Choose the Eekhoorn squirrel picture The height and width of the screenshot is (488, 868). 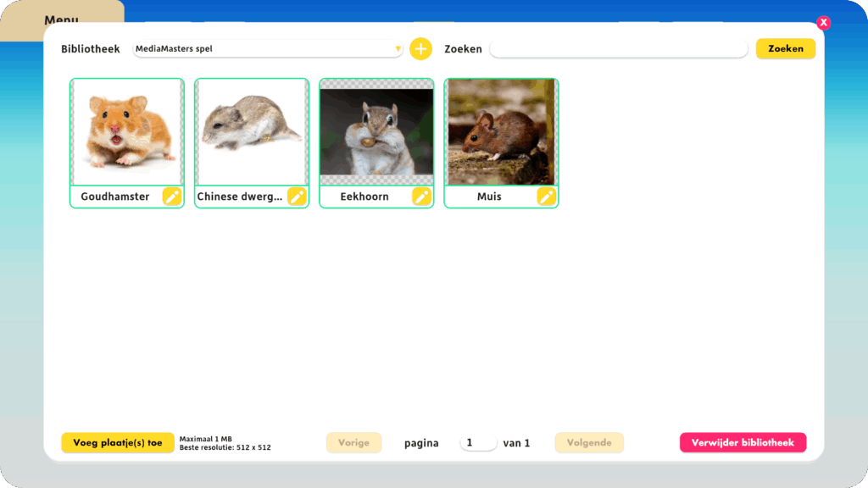point(376,132)
